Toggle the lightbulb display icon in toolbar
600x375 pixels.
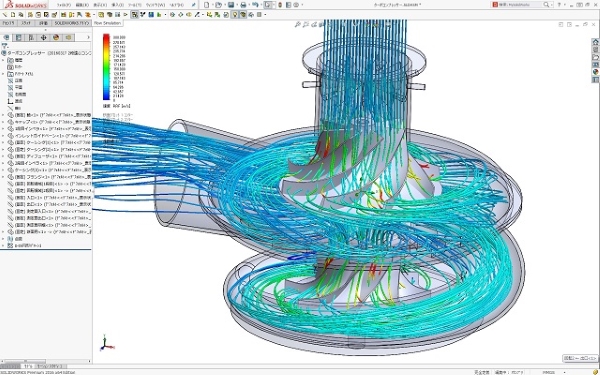point(235,15)
